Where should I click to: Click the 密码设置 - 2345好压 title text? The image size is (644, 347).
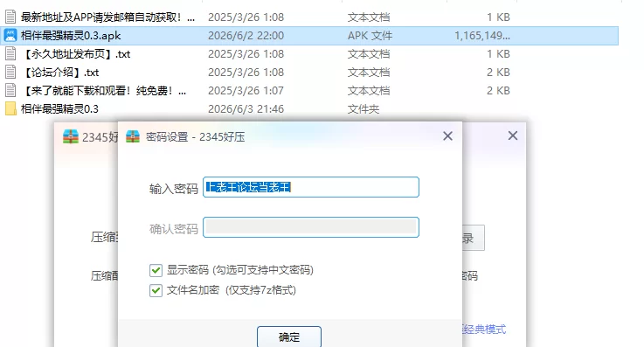click(195, 136)
